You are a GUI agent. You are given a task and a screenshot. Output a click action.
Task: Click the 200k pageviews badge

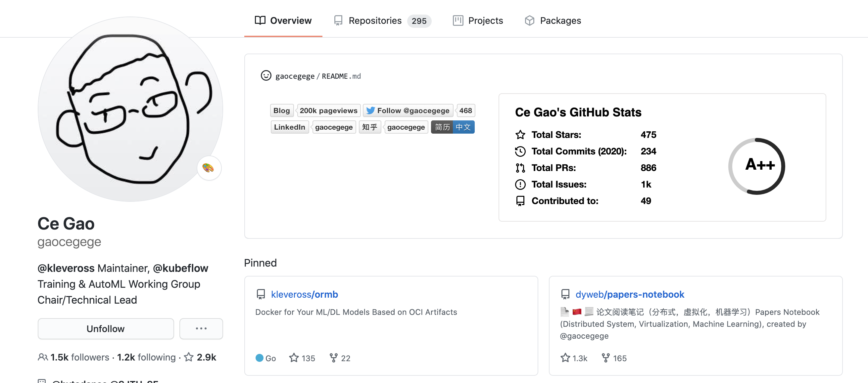[328, 110]
